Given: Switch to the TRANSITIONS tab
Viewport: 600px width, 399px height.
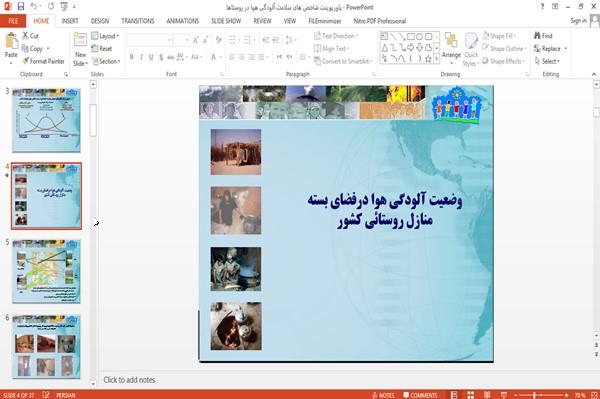Looking at the screenshot, I should 138,21.
